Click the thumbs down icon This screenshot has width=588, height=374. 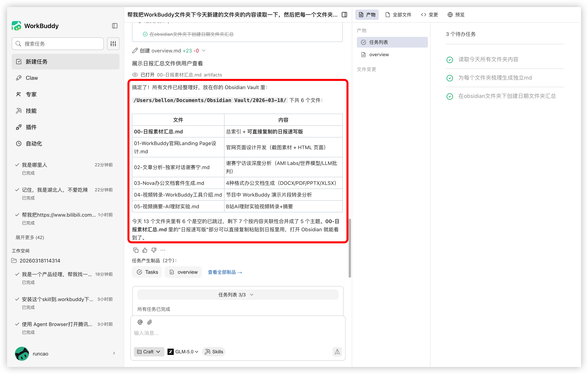coord(154,250)
